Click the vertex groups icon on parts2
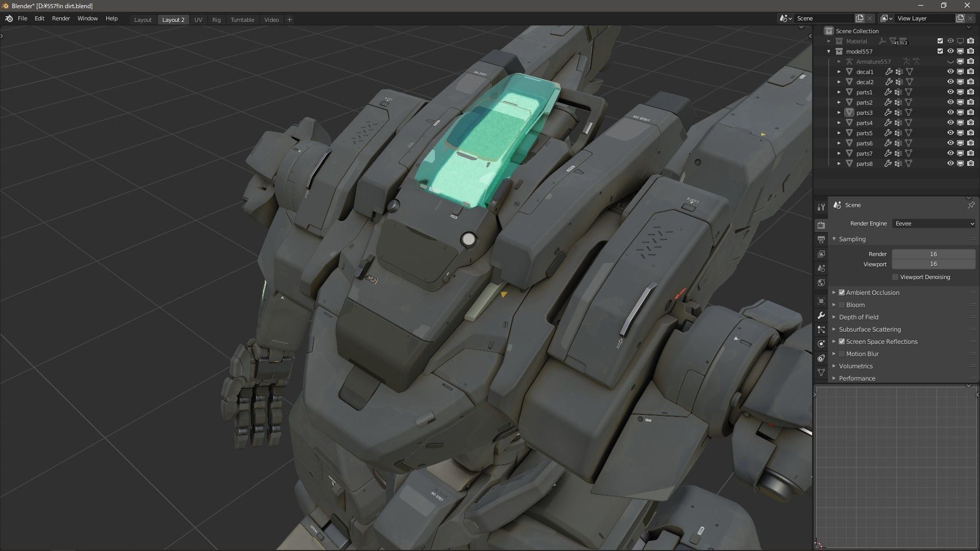Screen dimensions: 980x551 pos(899,102)
